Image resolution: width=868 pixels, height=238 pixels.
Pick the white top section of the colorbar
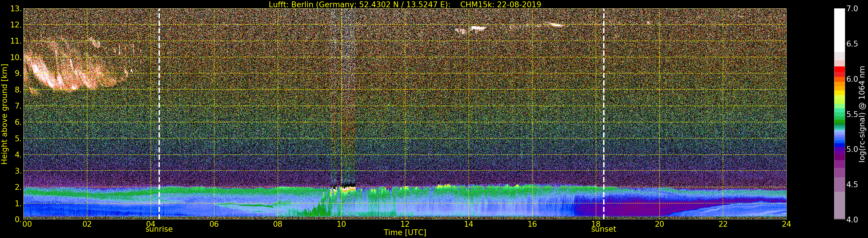coord(839,30)
